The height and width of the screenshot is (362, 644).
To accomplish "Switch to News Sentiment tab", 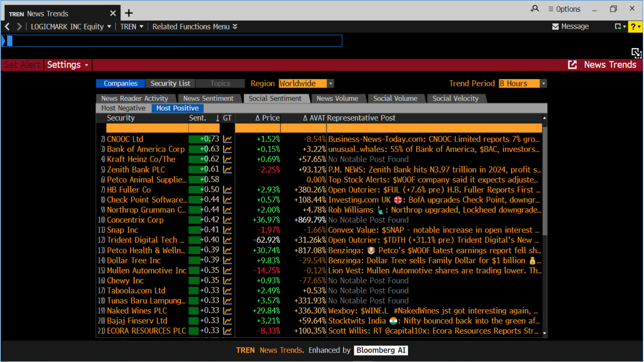I will pyautogui.click(x=208, y=99).
